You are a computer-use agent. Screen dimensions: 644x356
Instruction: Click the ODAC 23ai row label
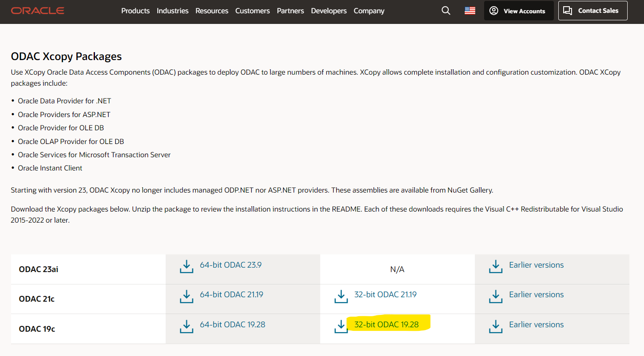coord(39,269)
